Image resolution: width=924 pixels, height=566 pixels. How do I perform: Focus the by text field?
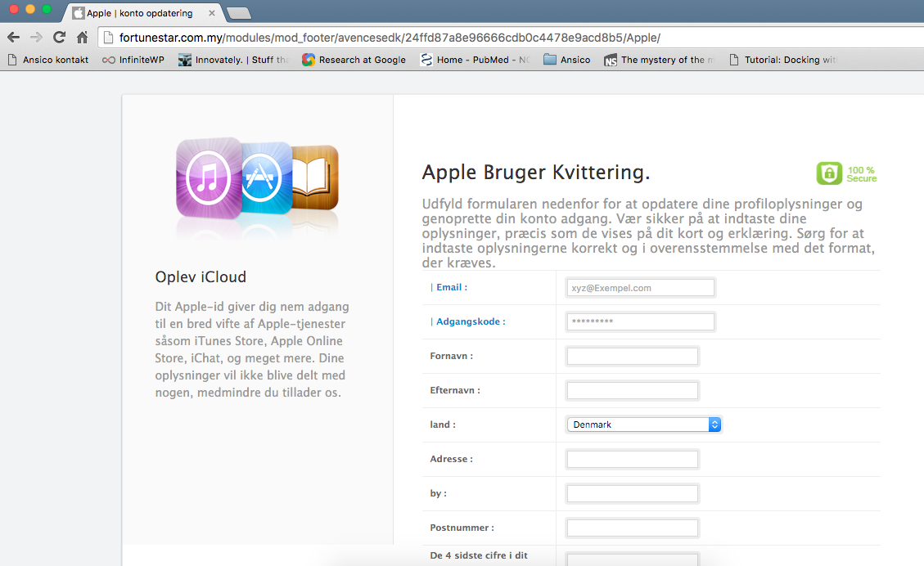[x=633, y=493]
